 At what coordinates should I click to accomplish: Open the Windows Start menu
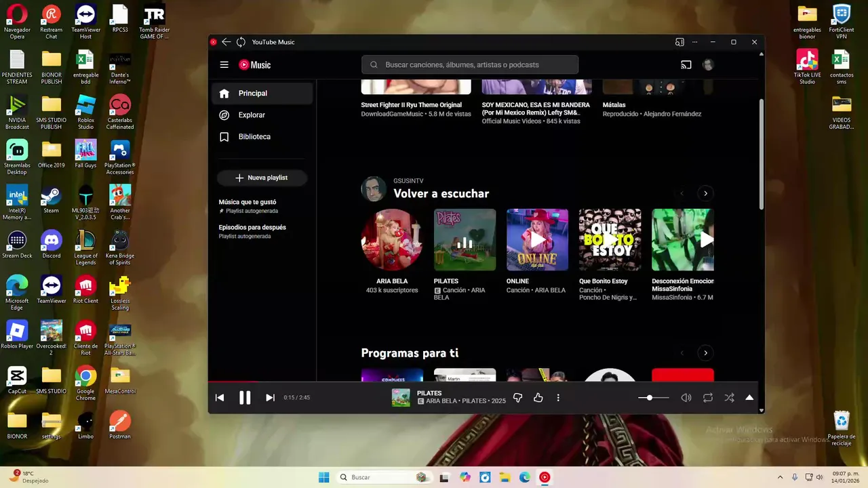click(324, 477)
